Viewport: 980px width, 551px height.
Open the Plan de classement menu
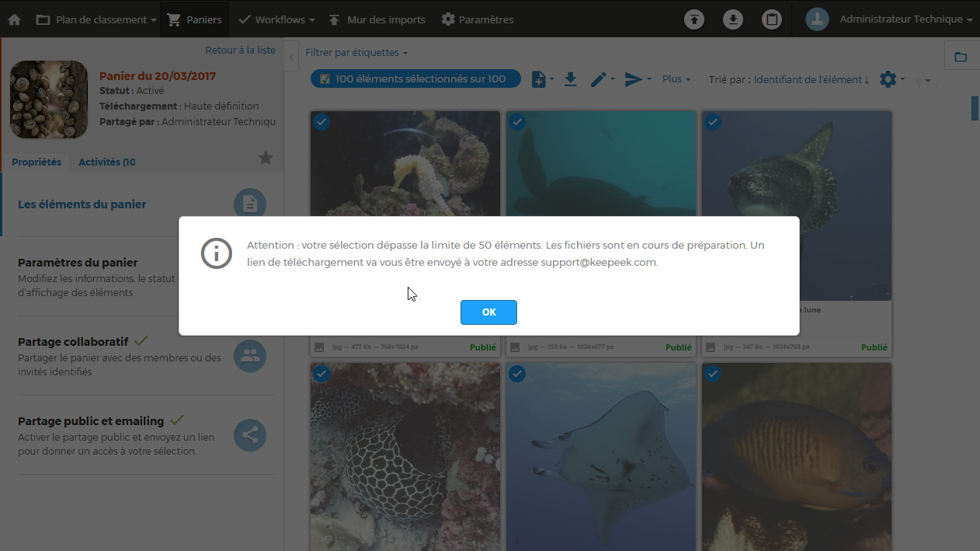pyautogui.click(x=96, y=19)
